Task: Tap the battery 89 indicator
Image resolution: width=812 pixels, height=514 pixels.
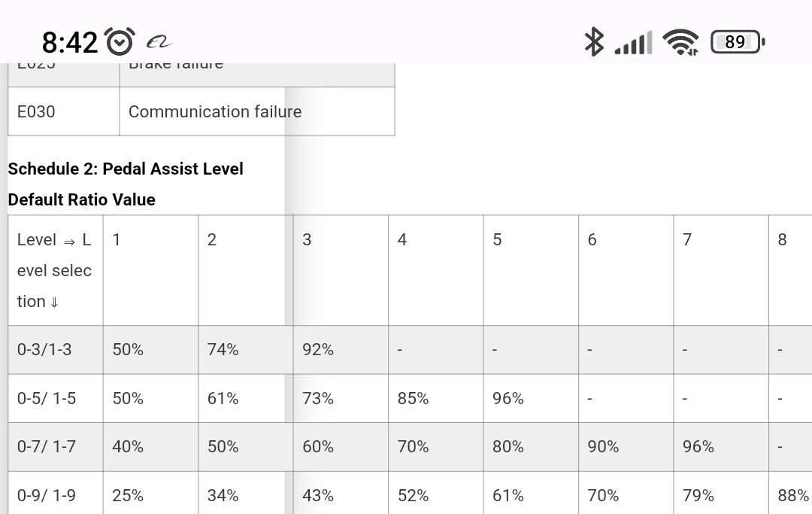Action: click(738, 42)
